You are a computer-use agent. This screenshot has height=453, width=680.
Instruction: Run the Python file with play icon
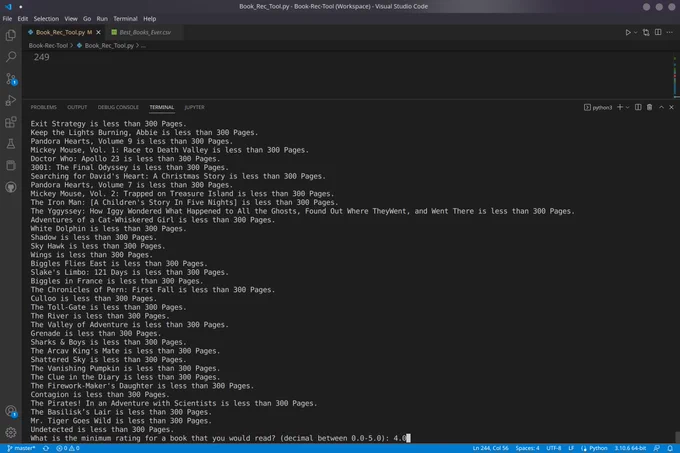click(628, 33)
